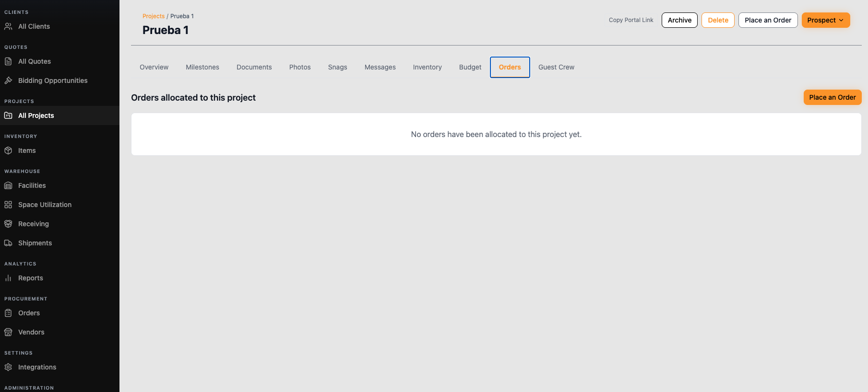Screen dimensions: 868x392
Task: Click the All Clients people icon
Action: 8,26
